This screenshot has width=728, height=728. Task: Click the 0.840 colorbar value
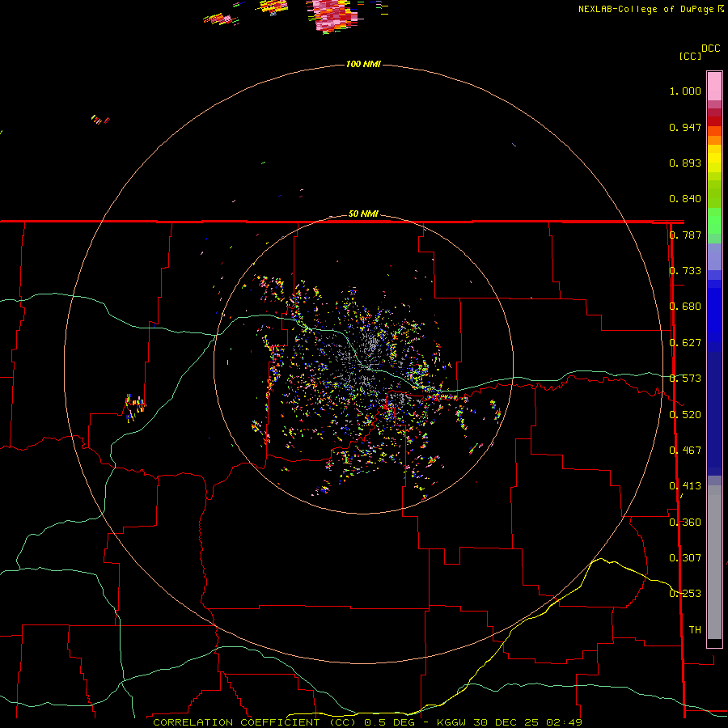point(685,199)
